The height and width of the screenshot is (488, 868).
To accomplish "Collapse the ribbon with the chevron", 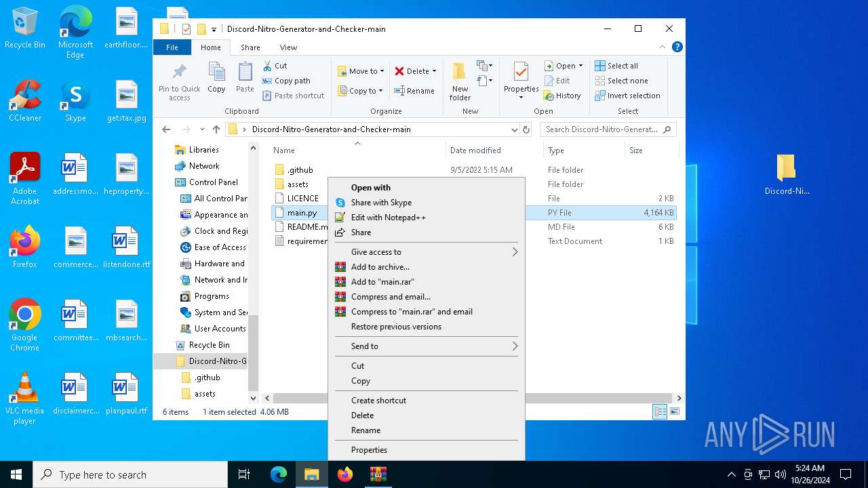I will tap(663, 47).
